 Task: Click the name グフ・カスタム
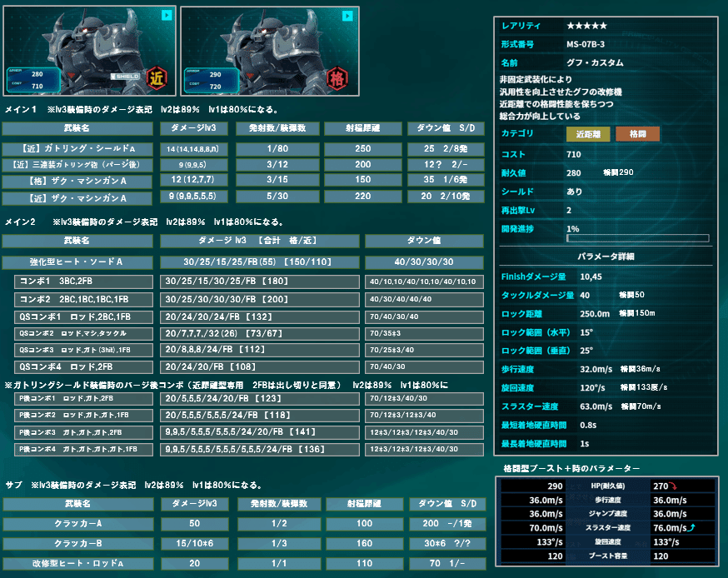(595, 62)
